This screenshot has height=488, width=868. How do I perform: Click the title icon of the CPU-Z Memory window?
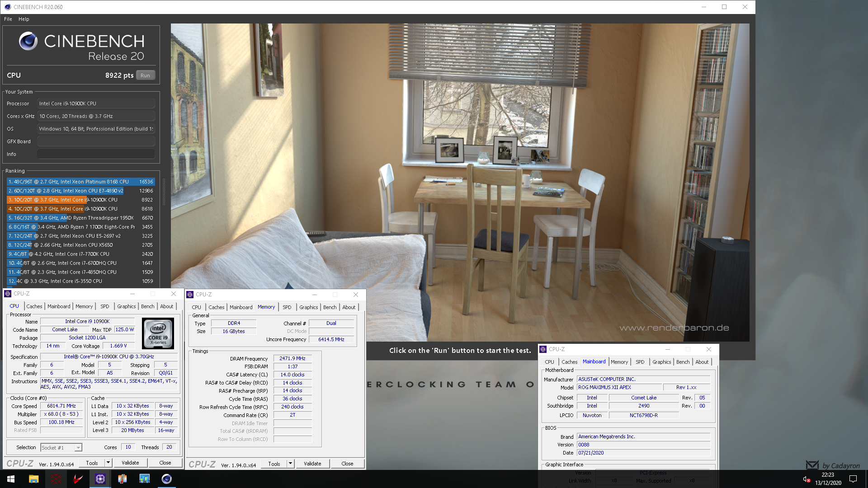(190, 295)
